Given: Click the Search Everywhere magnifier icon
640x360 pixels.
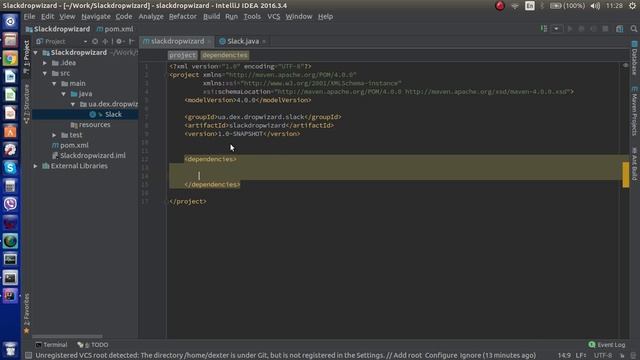Looking at the screenshot, I should pyautogui.click(x=633, y=29).
